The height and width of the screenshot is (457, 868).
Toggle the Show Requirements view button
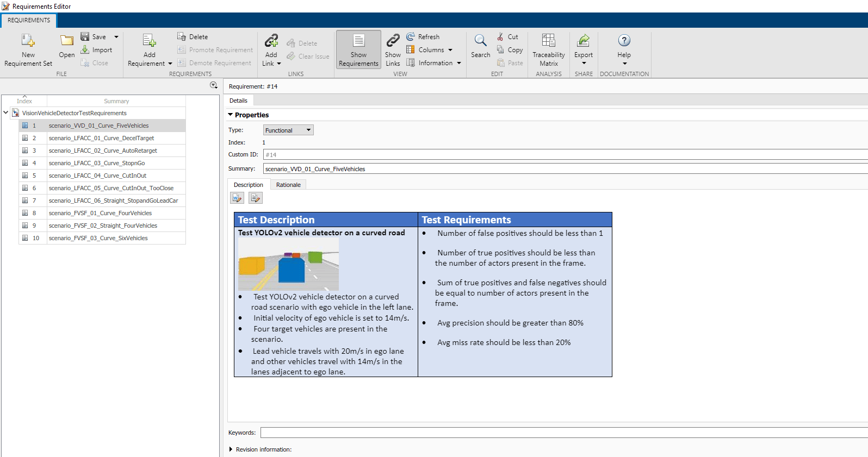click(x=358, y=49)
